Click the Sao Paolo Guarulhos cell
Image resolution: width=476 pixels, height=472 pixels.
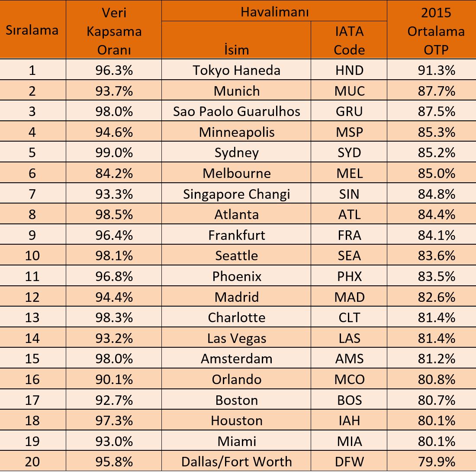click(236, 111)
